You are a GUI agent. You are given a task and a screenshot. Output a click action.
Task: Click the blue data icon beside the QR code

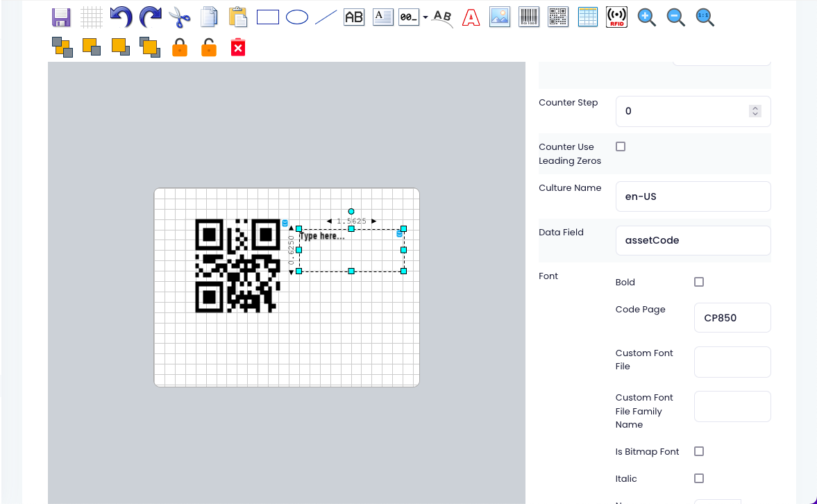click(x=285, y=223)
